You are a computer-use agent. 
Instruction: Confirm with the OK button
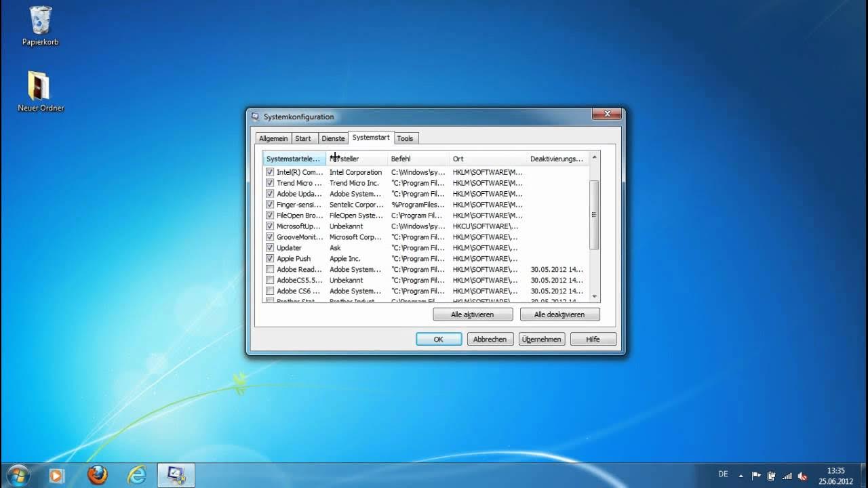(439, 339)
